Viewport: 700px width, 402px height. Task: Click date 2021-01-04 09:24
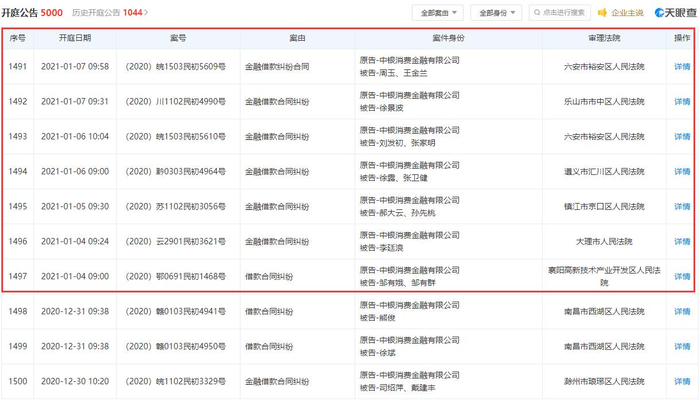[75, 241]
